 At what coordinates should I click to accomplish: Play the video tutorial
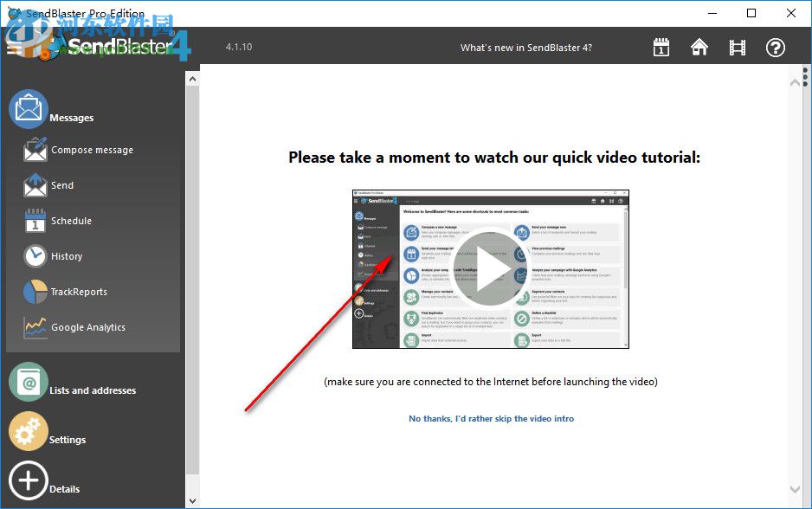pyautogui.click(x=491, y=269)
